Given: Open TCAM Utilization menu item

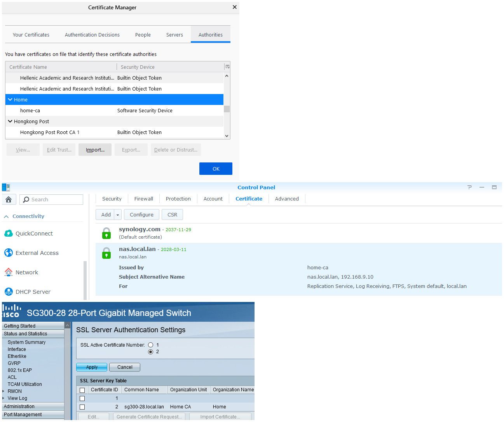Looking at the screenshot, I should (x=25, y=384).
